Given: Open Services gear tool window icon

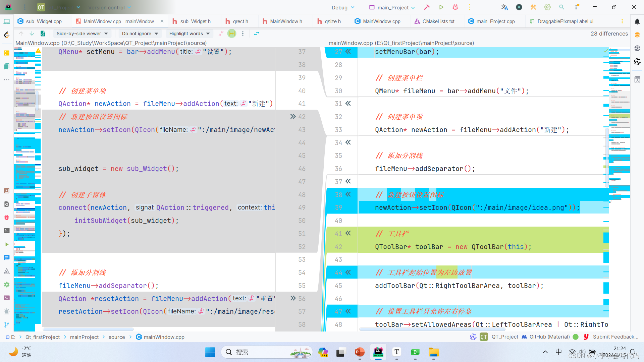Looking at the screenshot, I should (7, 285).
